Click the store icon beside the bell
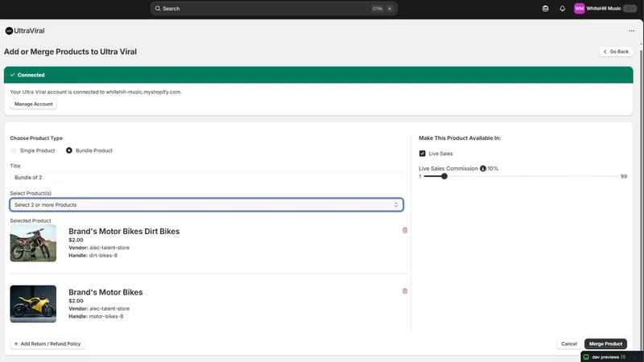The image size is (644, 362). coord(545,9)
